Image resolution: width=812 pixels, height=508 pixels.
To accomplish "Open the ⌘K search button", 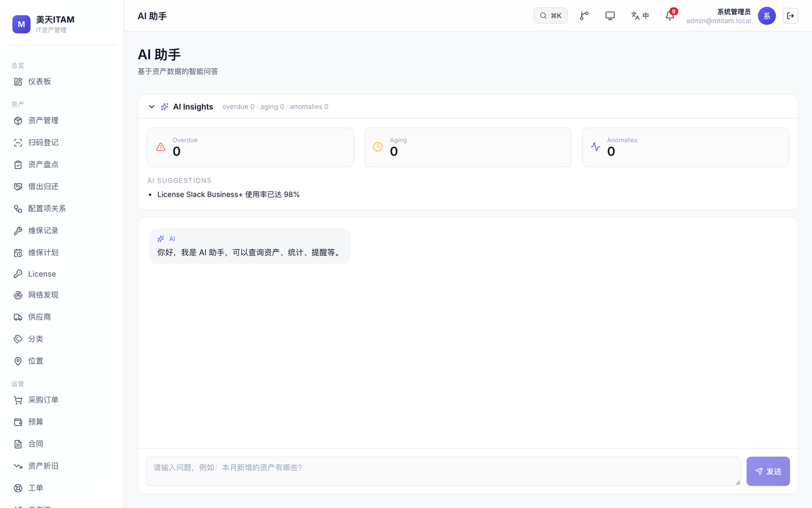I will point(550,16).
